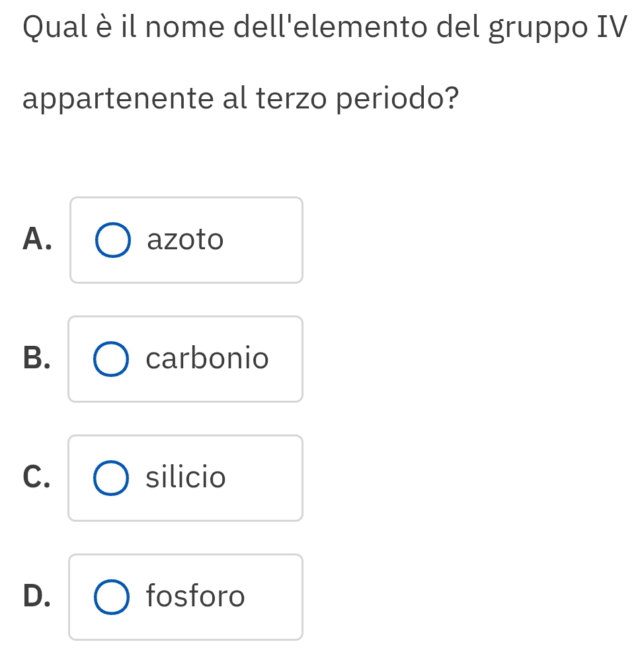This screenshot has width=644, height=652.
Task: Select the radio button for azoto
Action: (x=112, y=240)
